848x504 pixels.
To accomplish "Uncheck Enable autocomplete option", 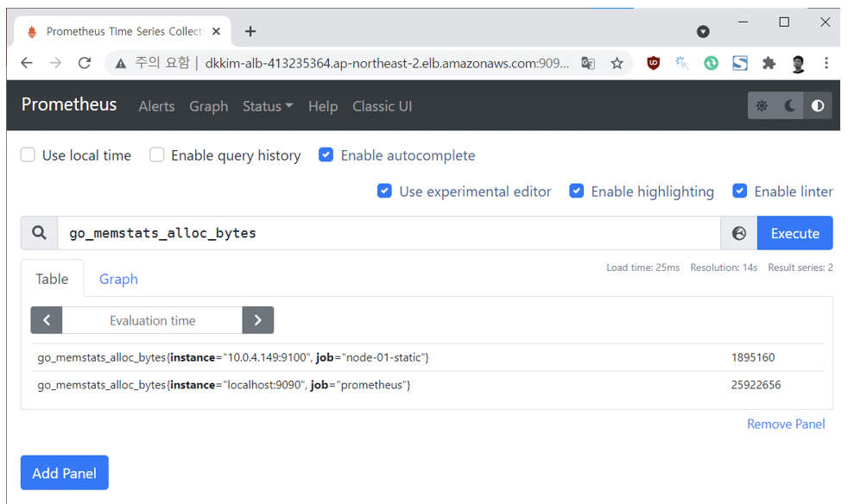I will [x=326, y=155].
